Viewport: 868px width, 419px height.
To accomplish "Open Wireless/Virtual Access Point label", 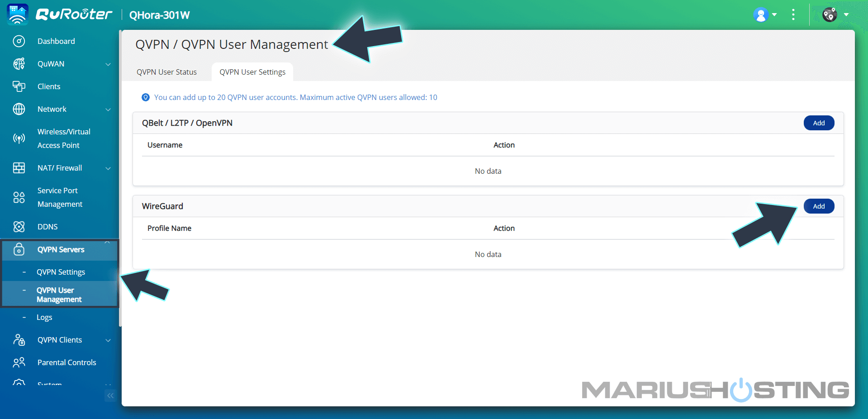I will (x=64, y=138).
